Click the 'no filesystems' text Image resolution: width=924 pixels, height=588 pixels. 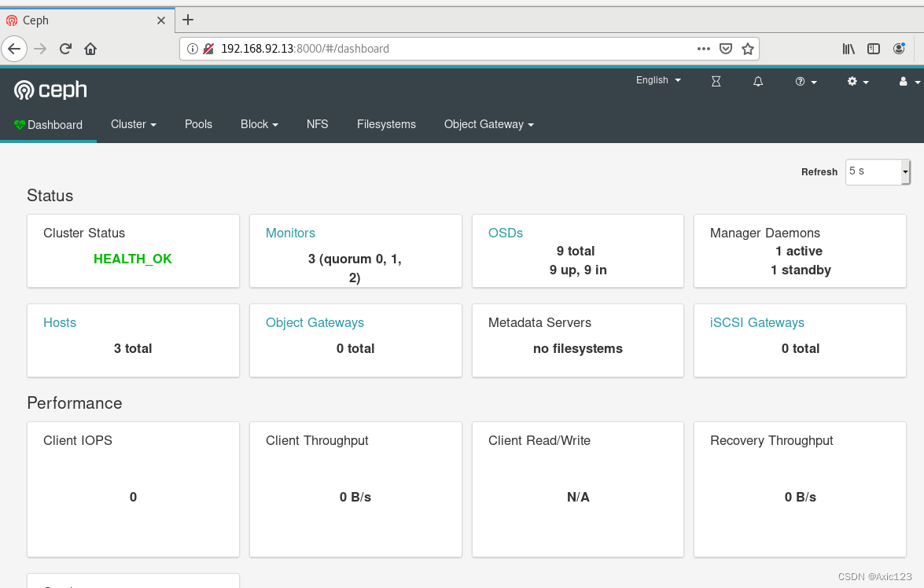[578, 348]
